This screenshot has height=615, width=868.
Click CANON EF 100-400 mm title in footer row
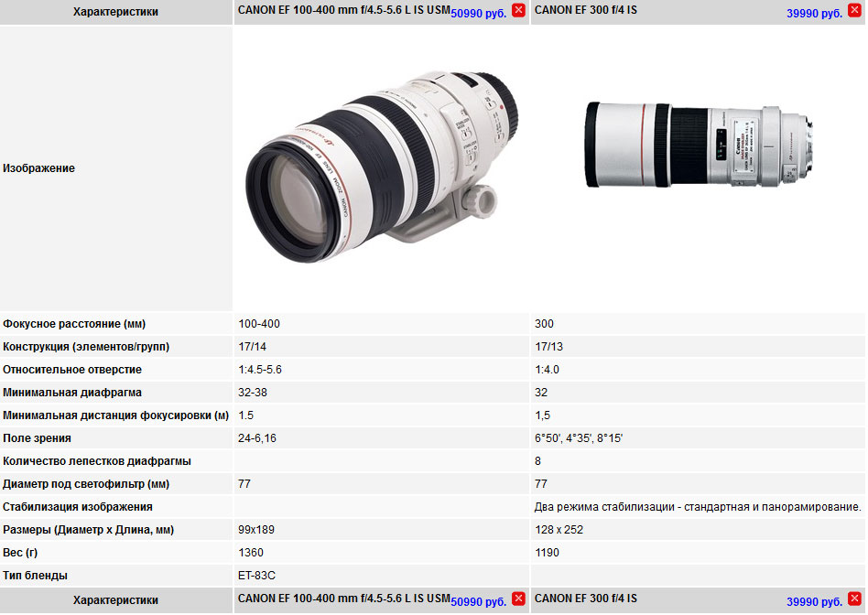(343, 599)
